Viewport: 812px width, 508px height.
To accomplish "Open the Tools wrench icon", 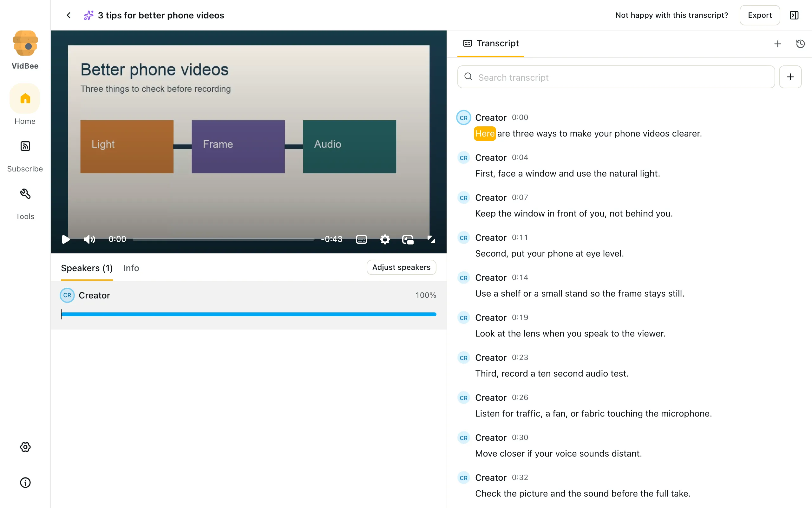I will click(x=25, y=194).
